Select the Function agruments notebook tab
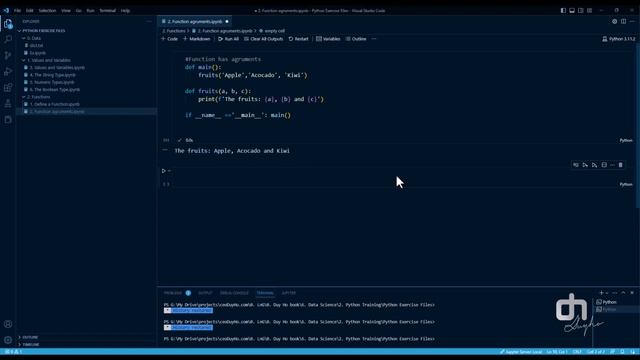640x360 pixels. [x=195, y=21]
